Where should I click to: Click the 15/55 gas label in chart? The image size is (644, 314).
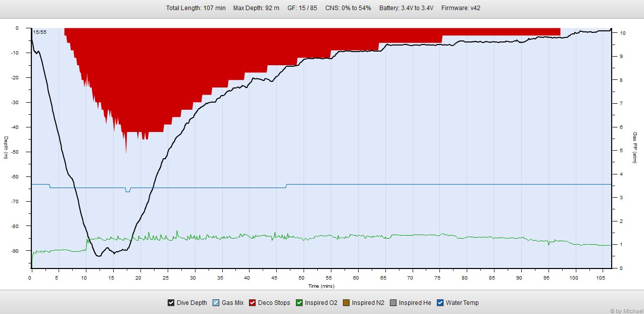(39, 32)
